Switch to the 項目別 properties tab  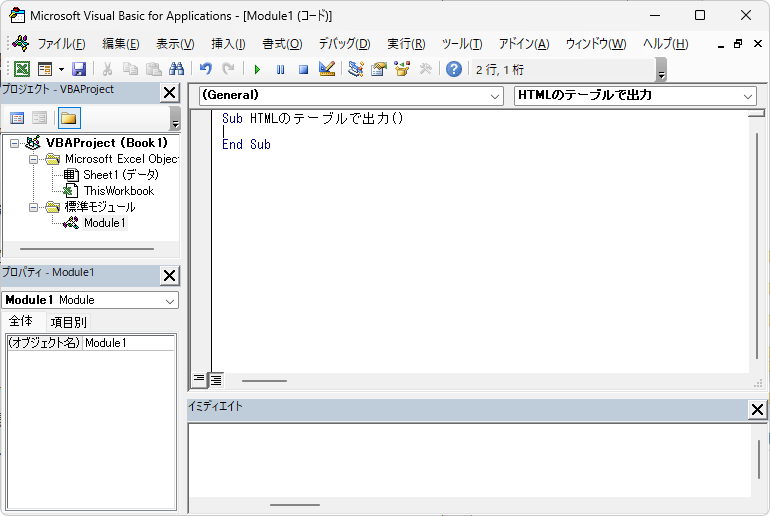68,323
